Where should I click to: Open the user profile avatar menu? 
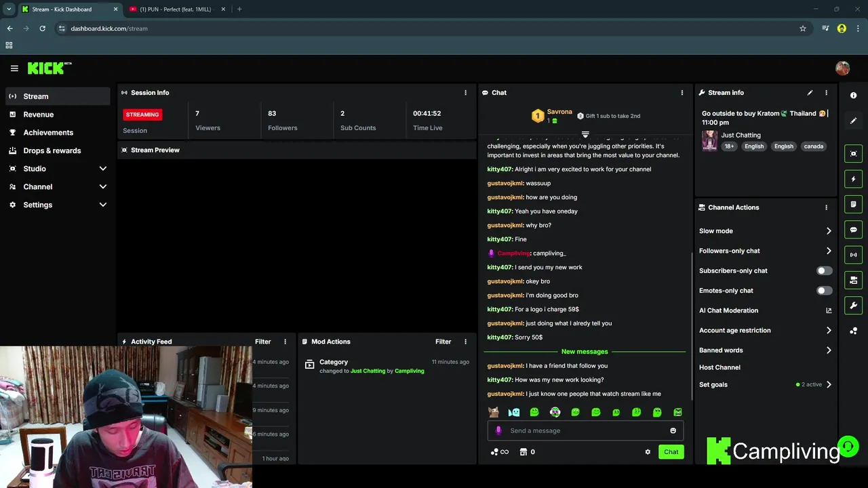pyautogui.click(x=842, y=68)
